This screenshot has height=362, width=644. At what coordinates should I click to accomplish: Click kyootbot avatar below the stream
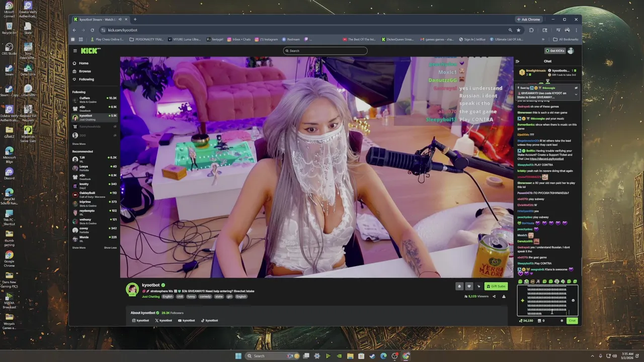(x=132, y=289)
